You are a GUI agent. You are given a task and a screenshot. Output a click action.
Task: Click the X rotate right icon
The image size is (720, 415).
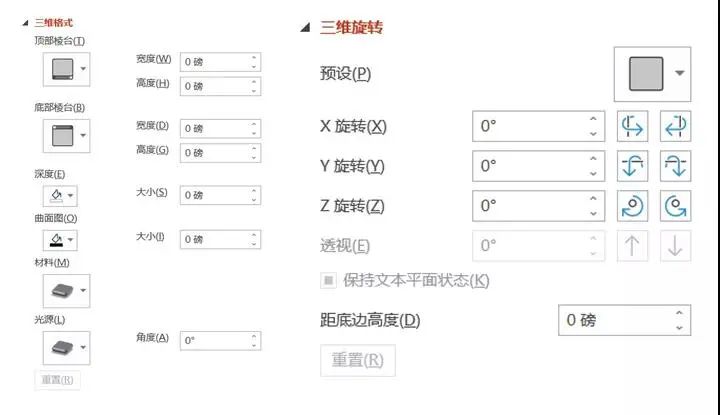(675, 126)
